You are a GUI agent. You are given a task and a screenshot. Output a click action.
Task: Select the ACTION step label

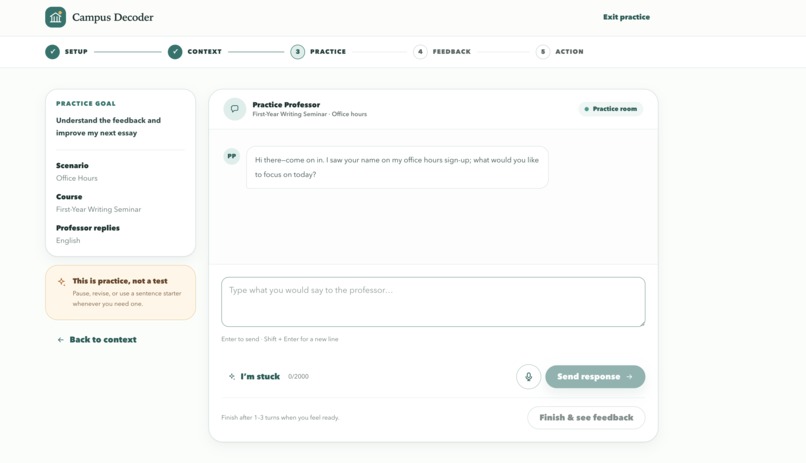[x=570, y=51]
